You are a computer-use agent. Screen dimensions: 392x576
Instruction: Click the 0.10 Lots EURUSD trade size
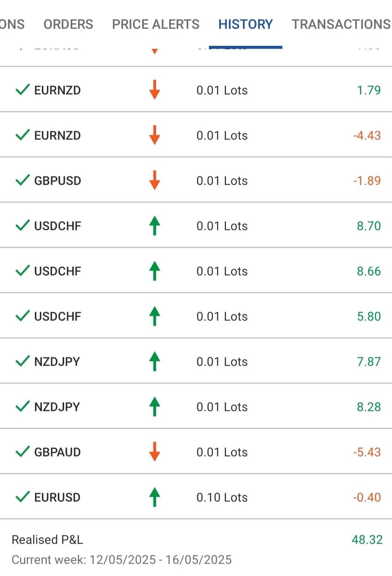[222, 497]
